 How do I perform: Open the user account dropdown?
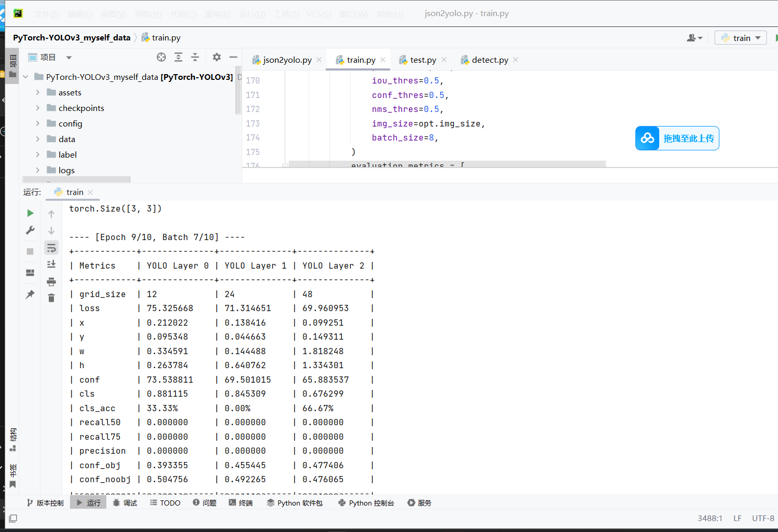[694, 38]
